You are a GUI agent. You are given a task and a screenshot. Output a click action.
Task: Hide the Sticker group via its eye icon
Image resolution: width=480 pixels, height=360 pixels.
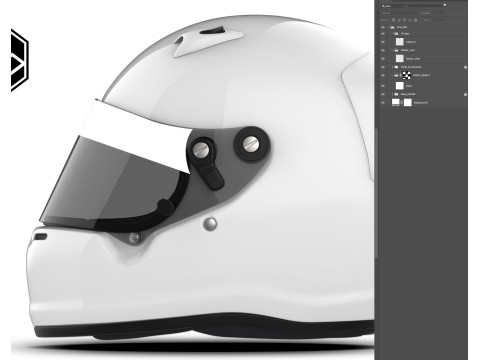pyautogui.click(x=383, y=50)
